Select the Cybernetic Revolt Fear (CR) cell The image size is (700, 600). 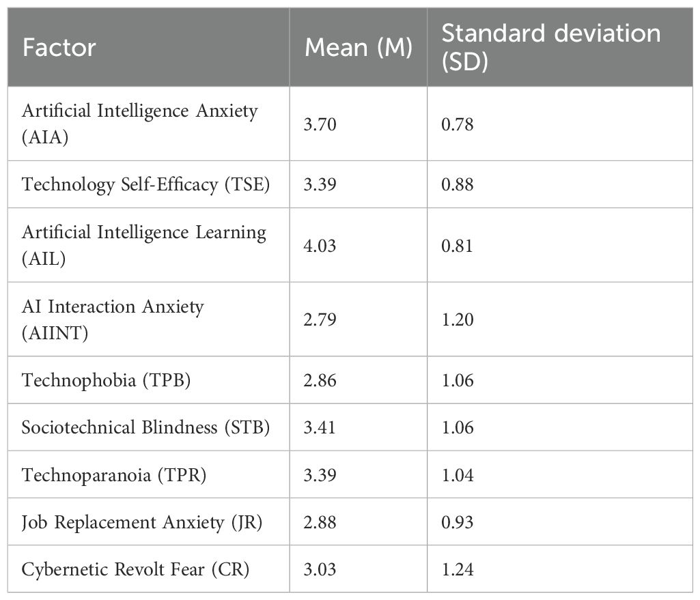pyautogui.click(x=135, y=569)
